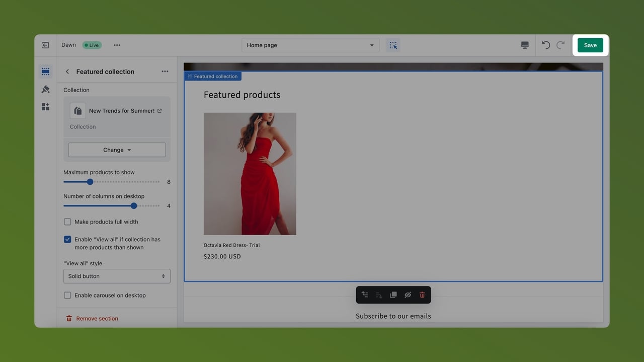Adjust the Number of columns on desktop slider
This screenshot has height=362, width=644.
(x=112, y=206)
